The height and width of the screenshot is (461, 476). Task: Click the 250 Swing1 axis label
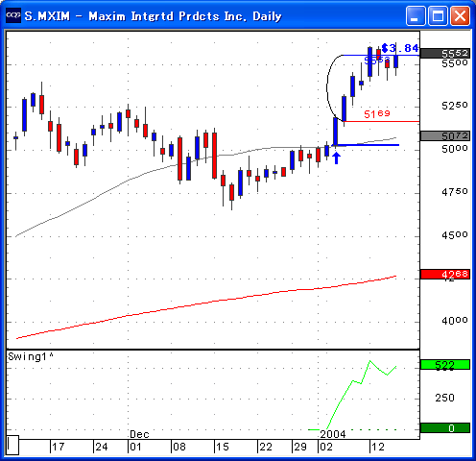point(444,398)
